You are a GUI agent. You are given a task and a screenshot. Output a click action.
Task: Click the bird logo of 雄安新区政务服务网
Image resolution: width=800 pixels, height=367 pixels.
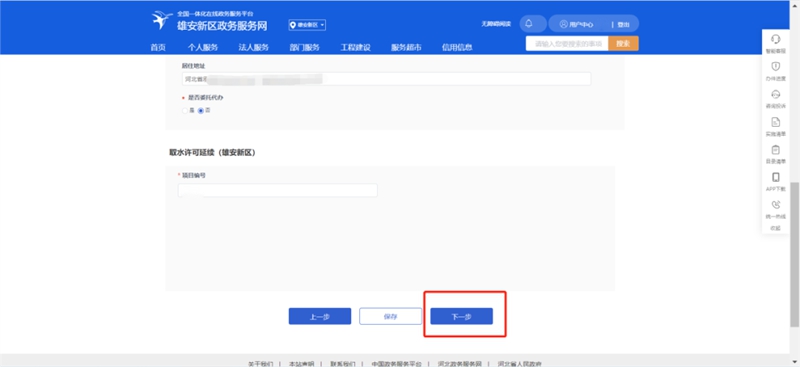[x=162, y=20]
